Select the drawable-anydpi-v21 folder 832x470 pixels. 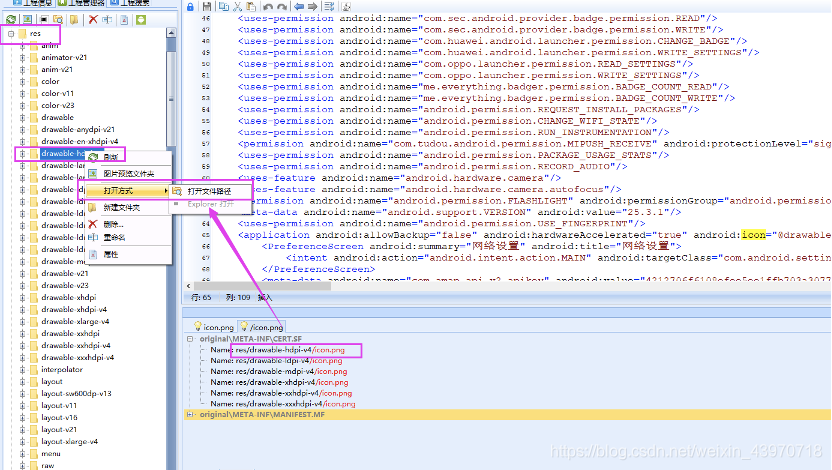(x=78, y=129)
